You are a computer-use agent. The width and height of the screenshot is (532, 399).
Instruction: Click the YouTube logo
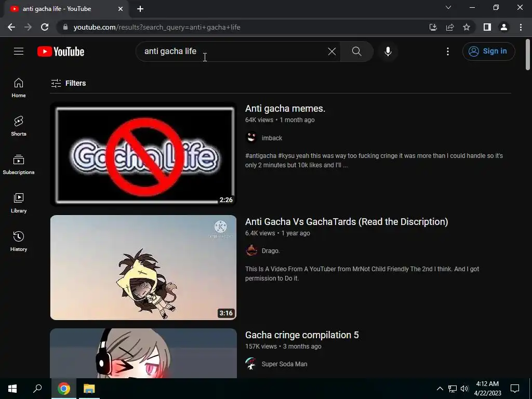coord(61,51)
